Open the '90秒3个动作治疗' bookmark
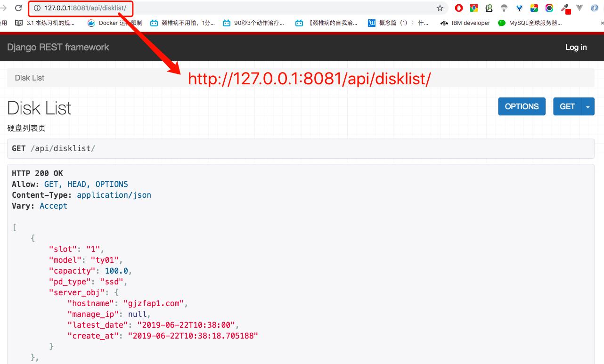Image resolution: width=604 pixels, height=364 pixels. click(253, 23)
